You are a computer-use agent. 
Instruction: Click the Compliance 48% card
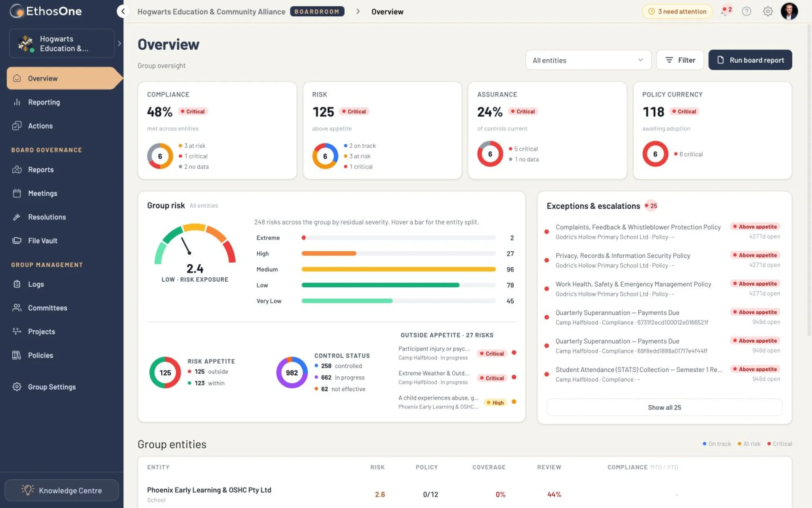(217, 130)
